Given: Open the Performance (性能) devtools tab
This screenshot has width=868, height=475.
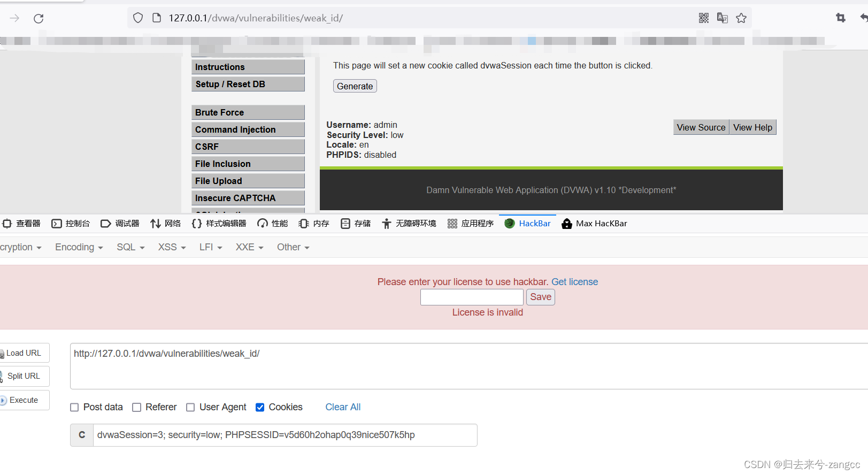Looking at the screenshot, I should [273, 224].
